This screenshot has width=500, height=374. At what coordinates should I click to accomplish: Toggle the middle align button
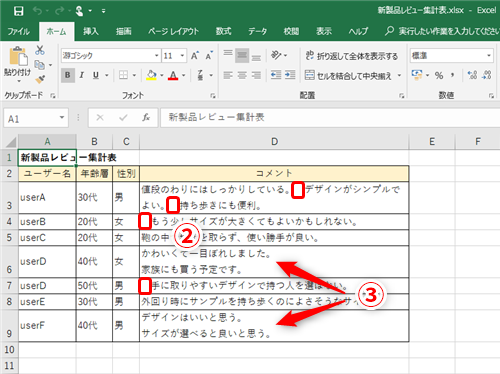pyautogui.click(x=242, y=55)
